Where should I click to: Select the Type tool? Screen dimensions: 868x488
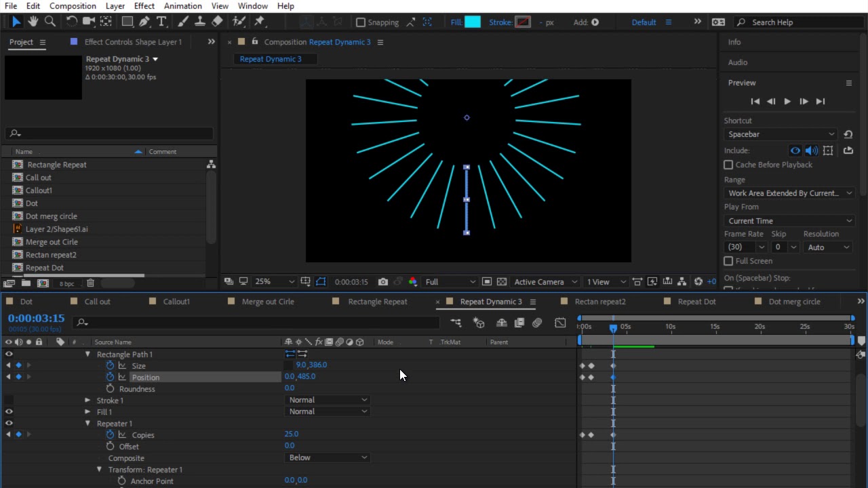[161, 22]
